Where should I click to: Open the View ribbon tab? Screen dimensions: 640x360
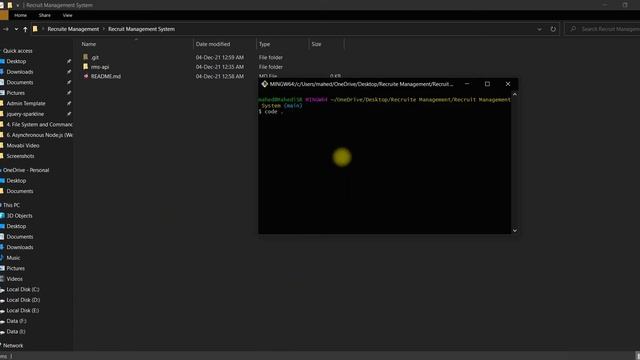click(67, 16)
